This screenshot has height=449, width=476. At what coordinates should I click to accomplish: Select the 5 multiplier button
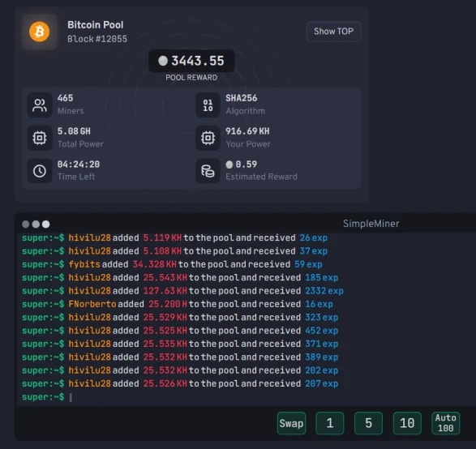[368, 423]
